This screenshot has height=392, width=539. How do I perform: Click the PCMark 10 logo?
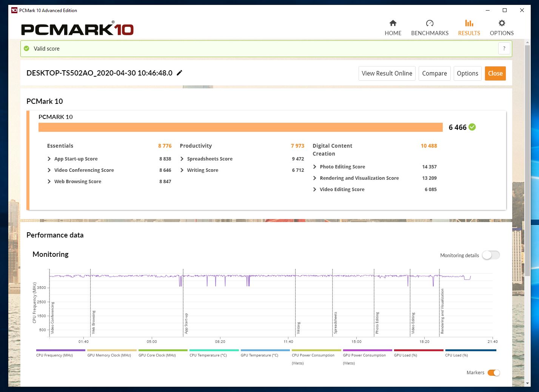(x=77, y=29)
